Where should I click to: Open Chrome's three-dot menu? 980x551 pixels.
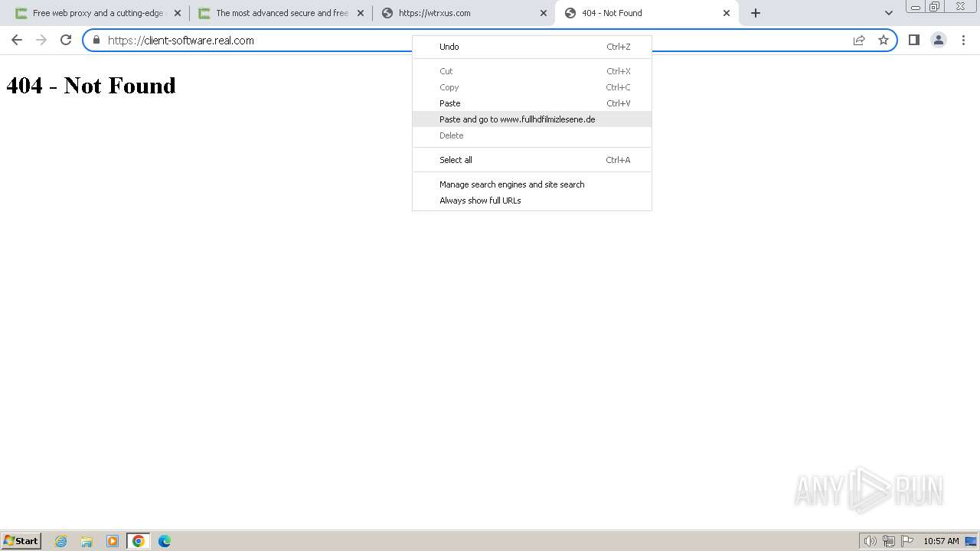tap(963, 40)
